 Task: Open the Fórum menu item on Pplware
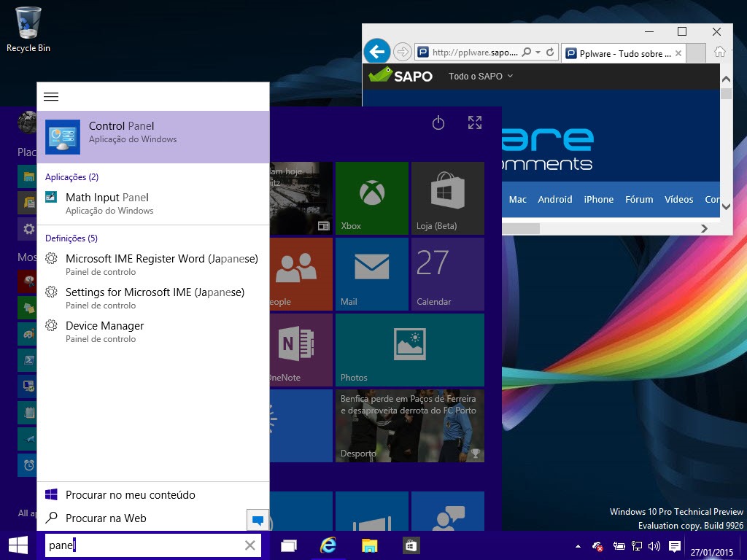click(x=639, y=200)
